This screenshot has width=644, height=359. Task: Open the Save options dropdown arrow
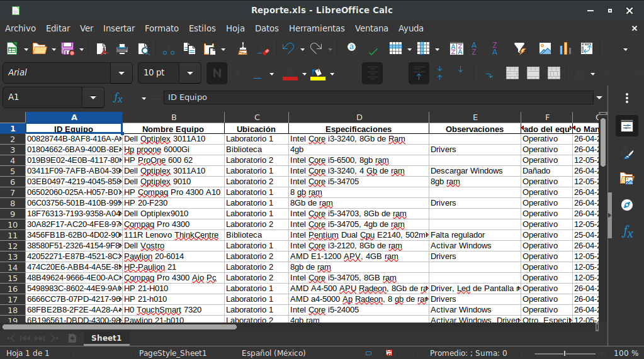pyautogui.click(x=81, y=49)
